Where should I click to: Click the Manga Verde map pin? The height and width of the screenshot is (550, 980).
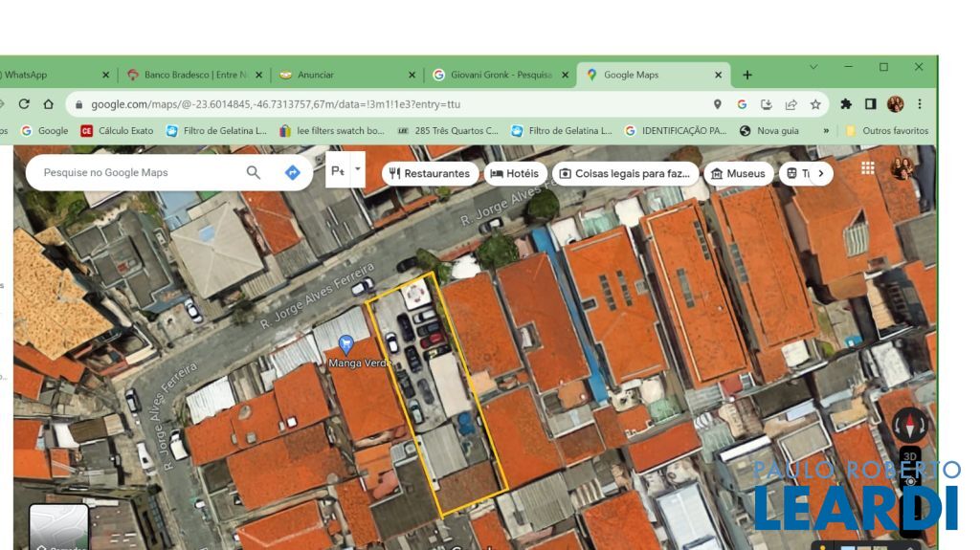pyautogui.click(x=346, y=343)
